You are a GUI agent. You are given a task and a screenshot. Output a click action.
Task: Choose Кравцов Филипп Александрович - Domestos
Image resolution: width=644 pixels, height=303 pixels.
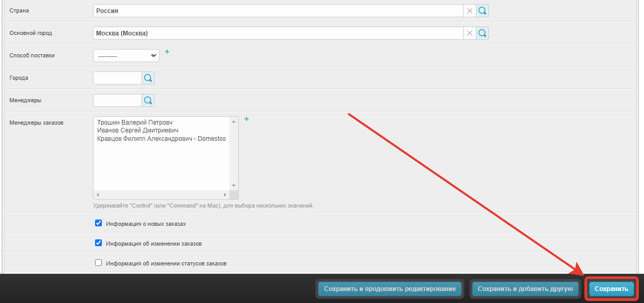tap(161, 139)
